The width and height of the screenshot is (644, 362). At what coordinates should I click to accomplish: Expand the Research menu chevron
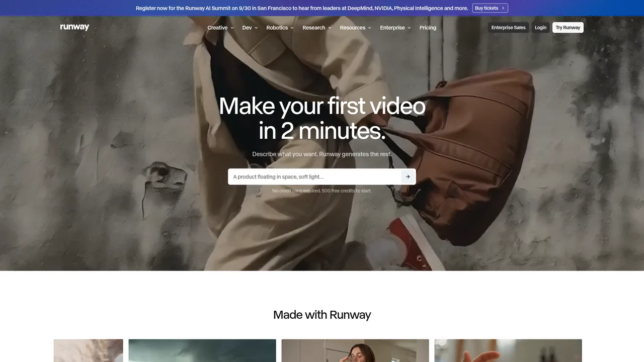[329, 28]
